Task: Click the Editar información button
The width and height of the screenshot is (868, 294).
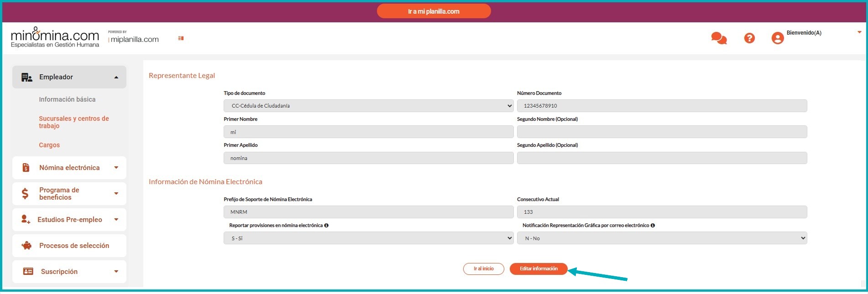Action: (x=539, y=269)
